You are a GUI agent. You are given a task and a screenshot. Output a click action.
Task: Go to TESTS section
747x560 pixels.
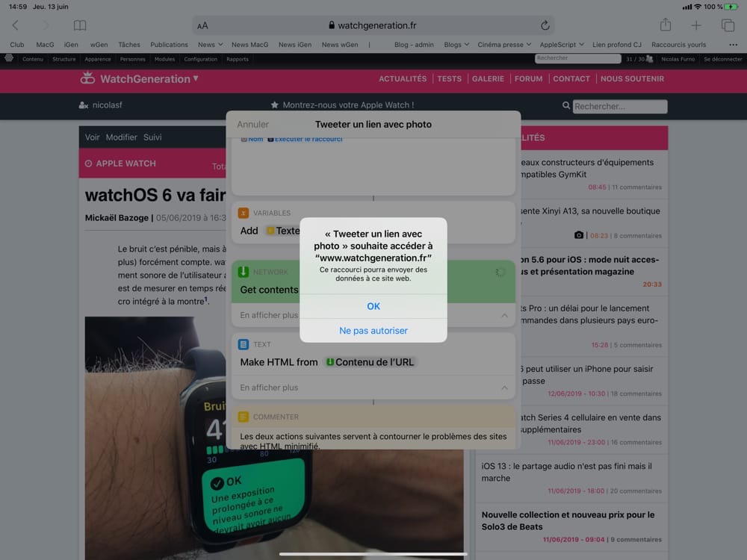[449, 78]
